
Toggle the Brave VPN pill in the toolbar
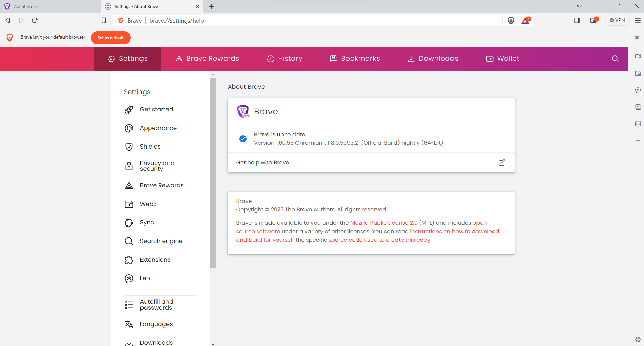click(618, 20)
